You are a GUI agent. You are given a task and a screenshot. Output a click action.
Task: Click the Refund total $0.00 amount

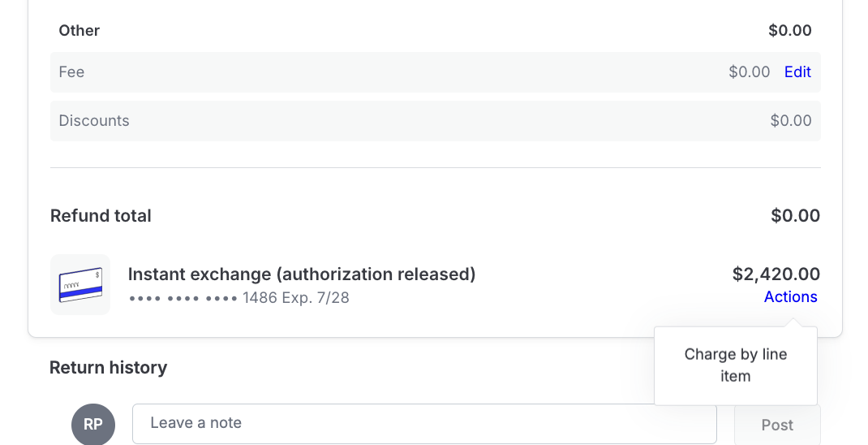pyautogui.click(x=795, y=216)
